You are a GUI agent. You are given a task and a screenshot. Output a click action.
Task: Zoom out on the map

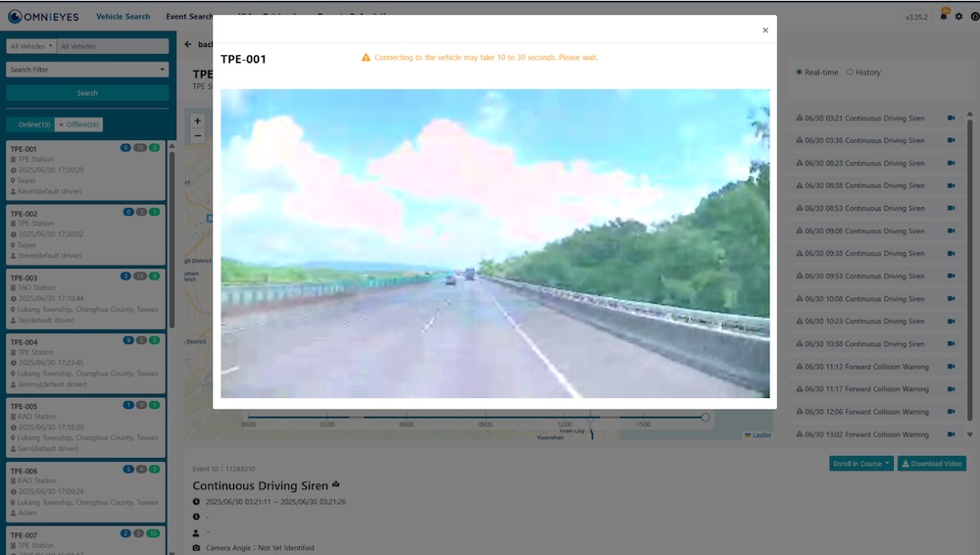[x=198, y=135]
